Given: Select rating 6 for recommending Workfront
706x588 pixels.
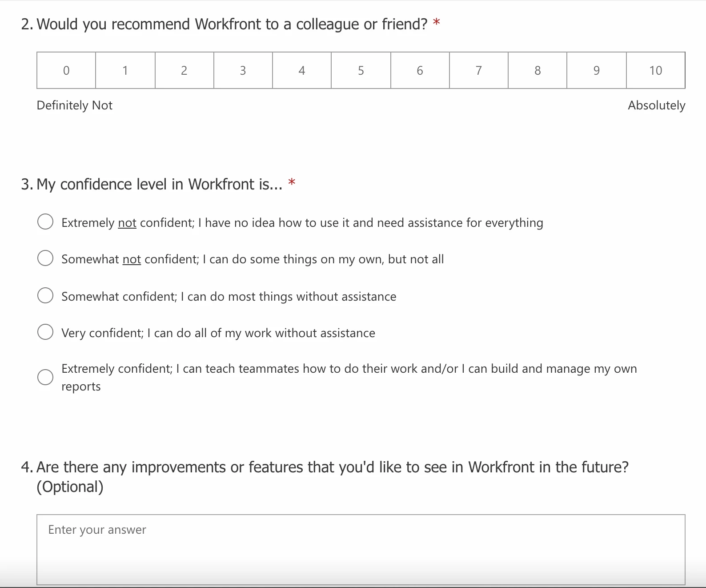Looking at the screenshot, I should 420,70.
